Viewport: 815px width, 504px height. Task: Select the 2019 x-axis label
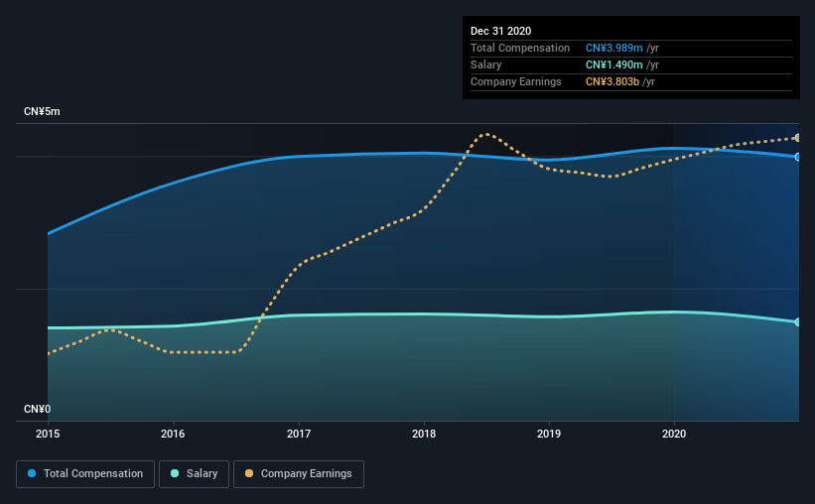click(549, 434)
